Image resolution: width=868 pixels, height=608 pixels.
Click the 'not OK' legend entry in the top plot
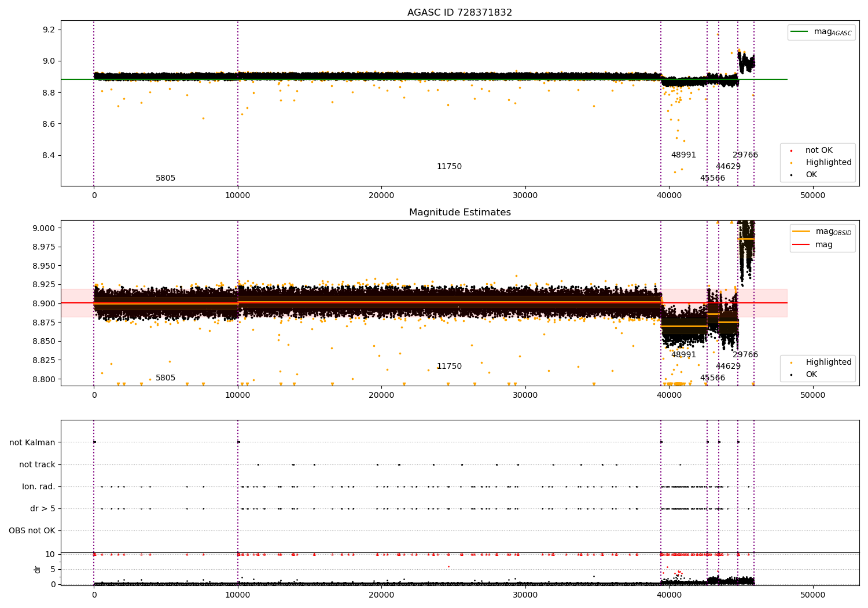point(811,151)
